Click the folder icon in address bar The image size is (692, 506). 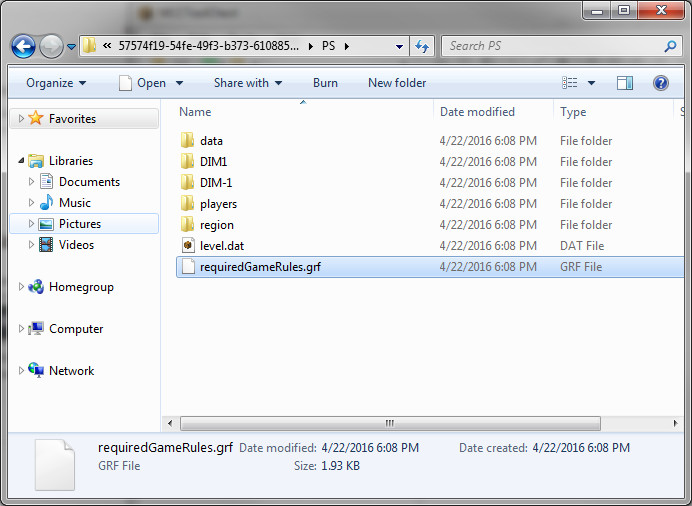[x=90, y=45]
